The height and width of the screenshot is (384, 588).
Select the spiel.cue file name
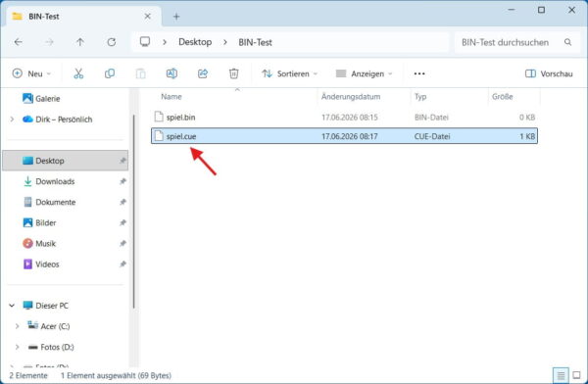click(x=181, y=136)
